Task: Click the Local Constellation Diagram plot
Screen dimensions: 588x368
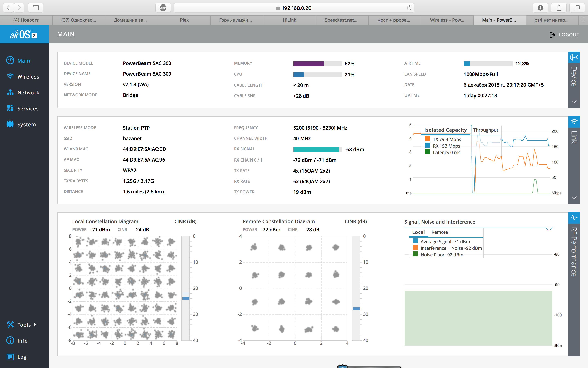Action: (x=125, y=288)
